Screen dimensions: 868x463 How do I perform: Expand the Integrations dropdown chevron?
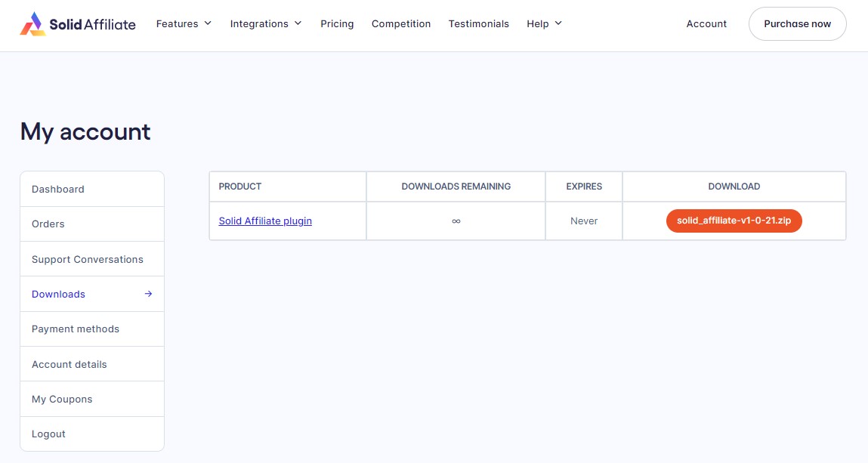click(x=298, y=23)
